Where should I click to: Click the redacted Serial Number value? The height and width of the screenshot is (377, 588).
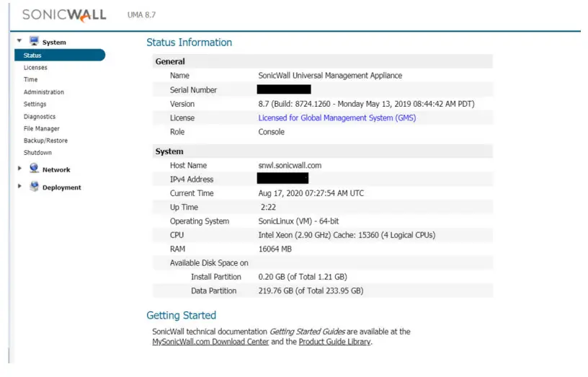pyautogui.click(x=284, y=89)
